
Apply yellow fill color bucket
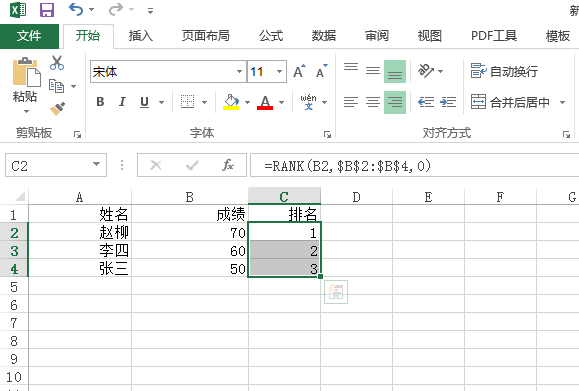[231, 102]
